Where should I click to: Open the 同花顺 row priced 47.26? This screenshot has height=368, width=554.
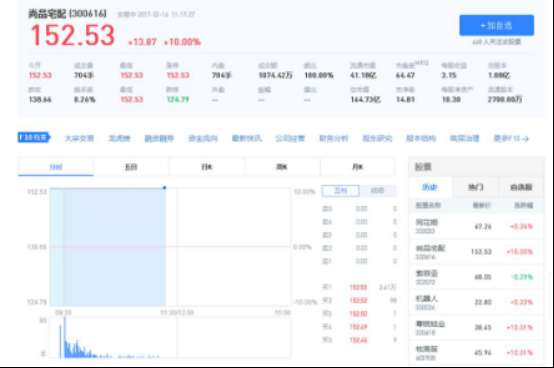pos(476,226)
